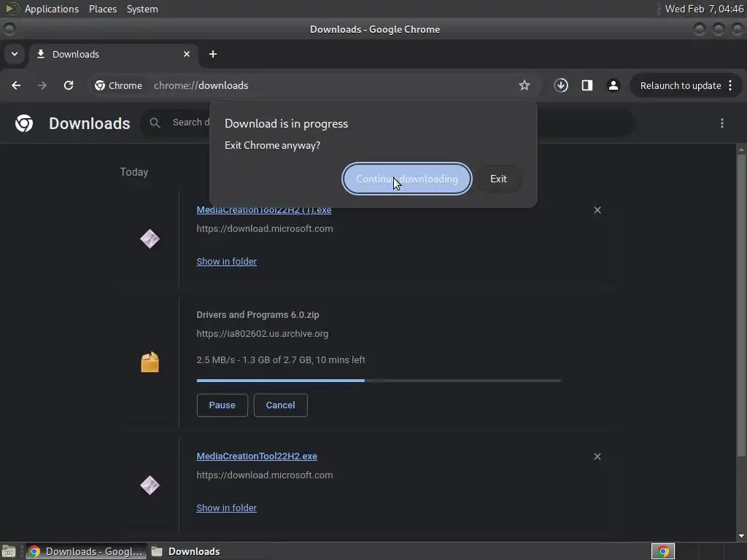Click the download progress bar
Viewport: 747px width, 560px height.
379,381
